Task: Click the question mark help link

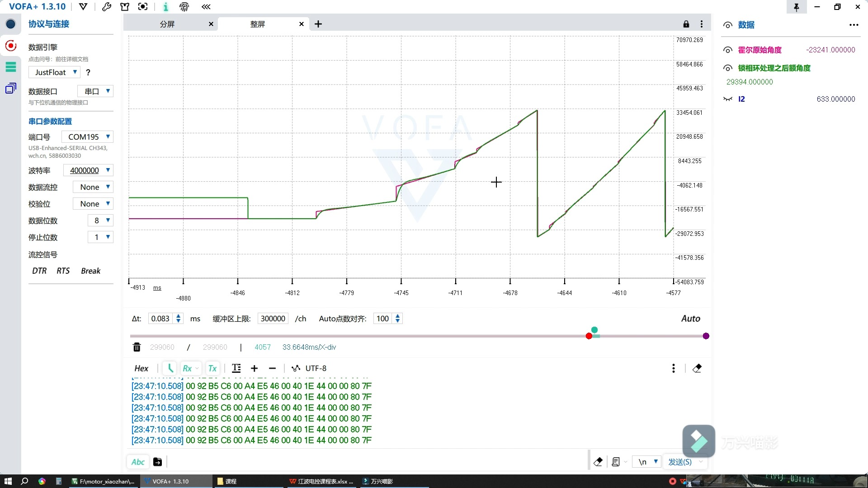Action: (88, 72)
